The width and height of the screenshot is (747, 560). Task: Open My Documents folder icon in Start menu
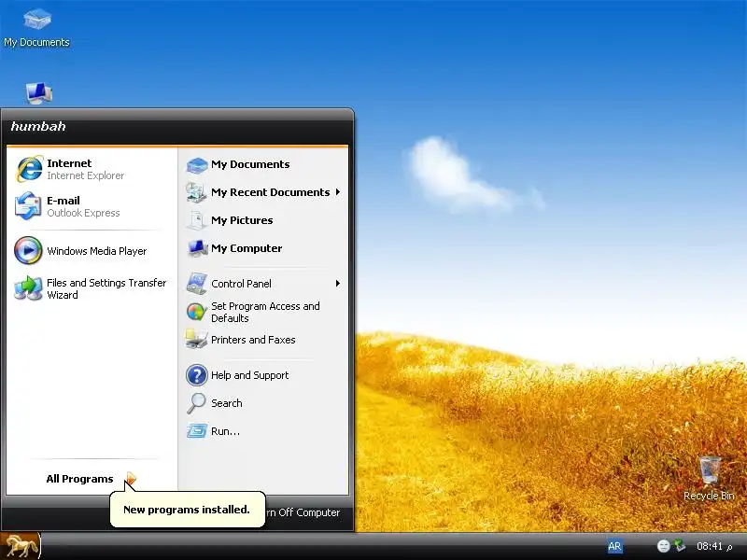tap(196, 165)
